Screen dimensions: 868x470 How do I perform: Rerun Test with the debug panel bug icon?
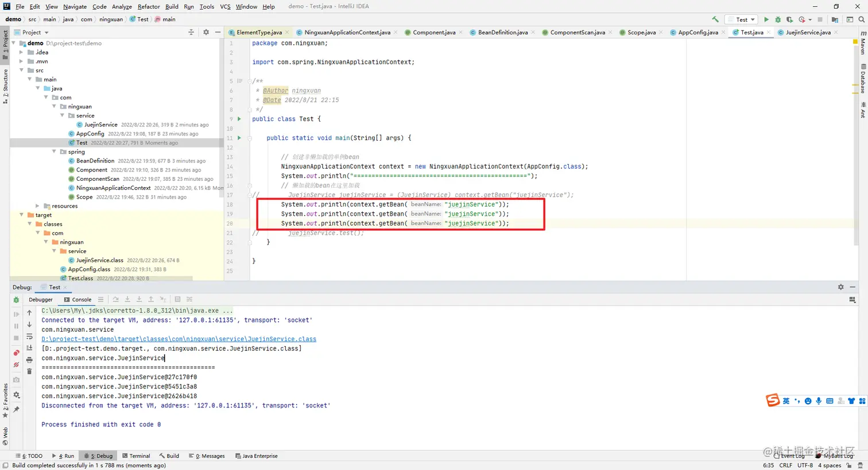click(16, 300)
